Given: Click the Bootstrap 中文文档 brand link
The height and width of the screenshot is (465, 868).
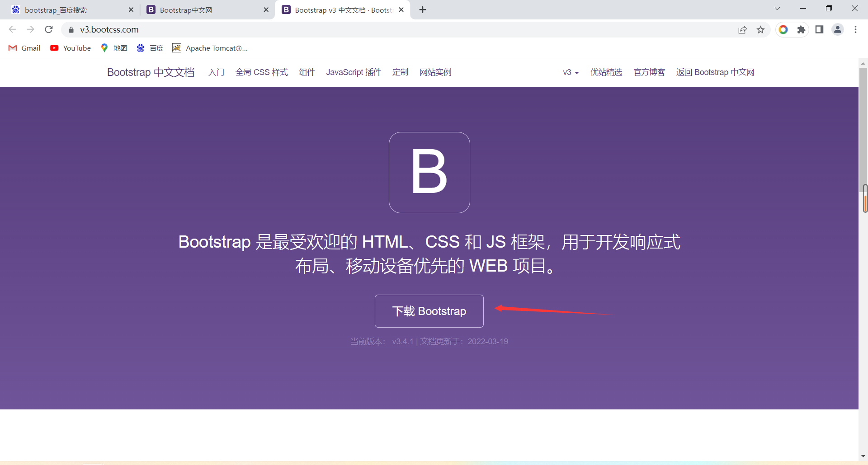Looking at the screenshot, I should click(151, 72).
